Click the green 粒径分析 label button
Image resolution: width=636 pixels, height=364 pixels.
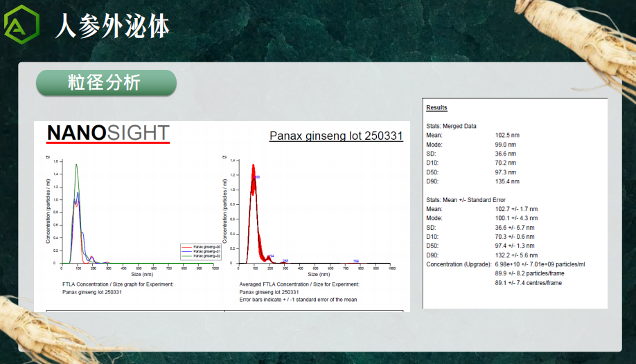click(x=106, y=82)
